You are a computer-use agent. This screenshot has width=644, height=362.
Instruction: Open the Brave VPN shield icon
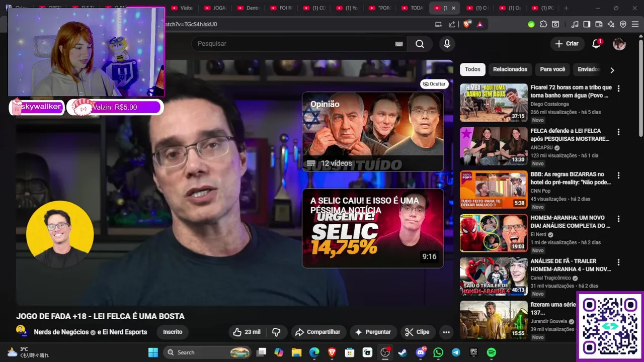coord(623,24)
